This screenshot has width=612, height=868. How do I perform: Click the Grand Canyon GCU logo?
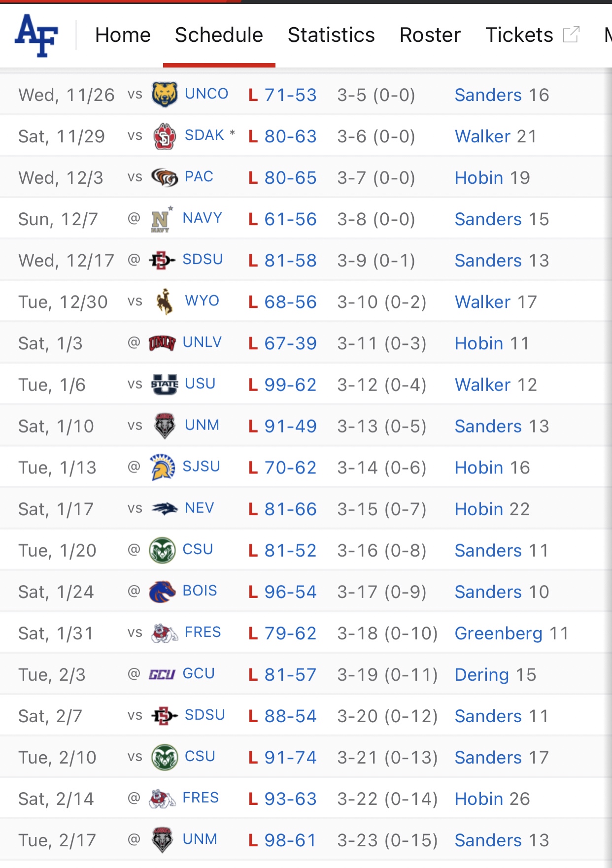pyautogui.click(x=162, y=674)
